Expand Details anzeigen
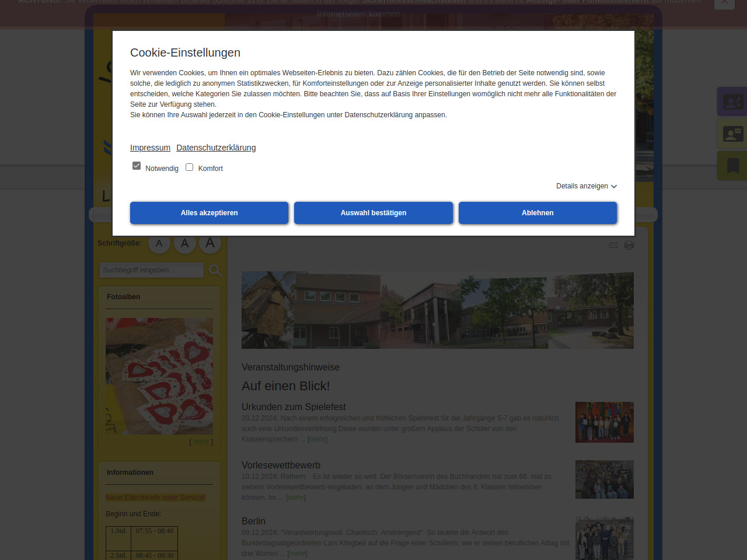 pyautogui.click(x=587, y=186)
